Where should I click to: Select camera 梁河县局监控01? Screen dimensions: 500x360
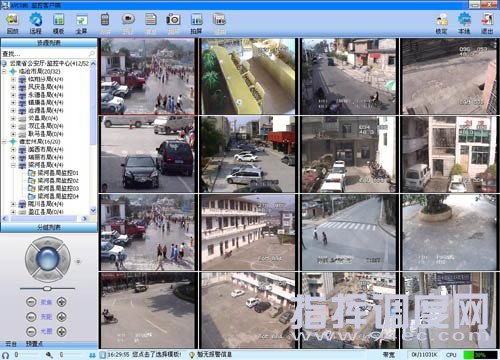click(x=53, y=173)
